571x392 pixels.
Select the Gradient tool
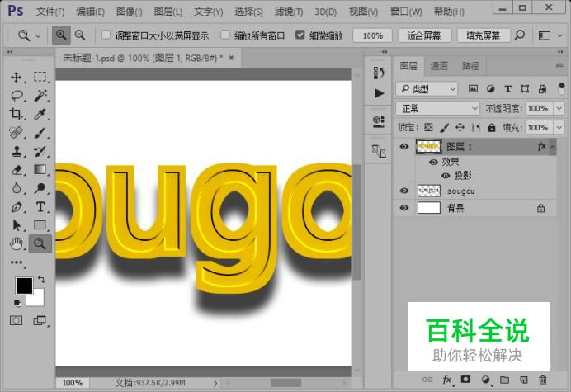pyautogui.click(x=40, y=169)
